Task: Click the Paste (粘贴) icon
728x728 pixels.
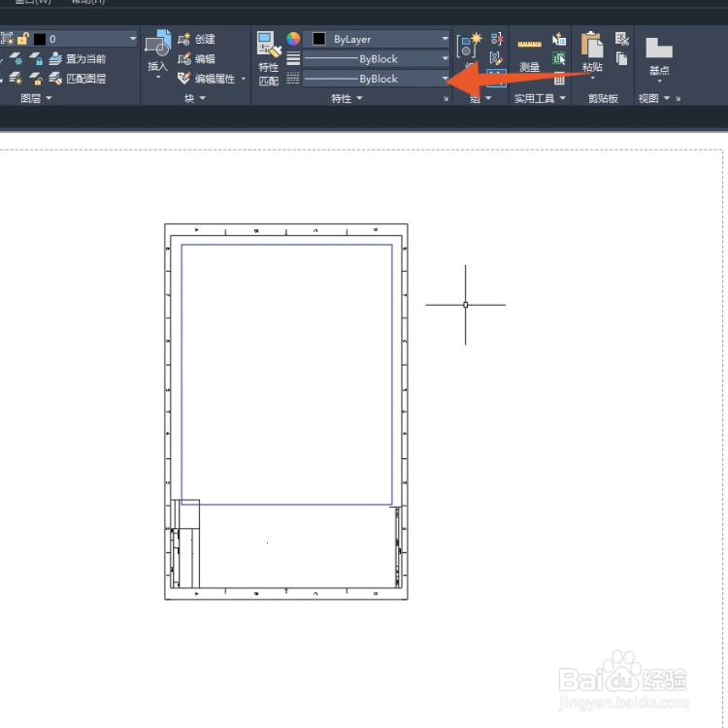Action: tap(592, 45)
